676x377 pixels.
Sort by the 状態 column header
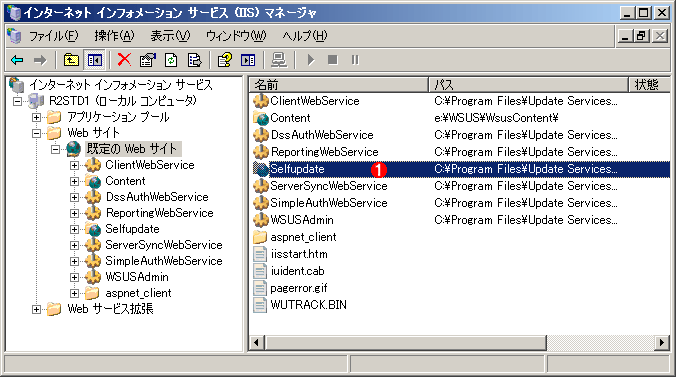650,85
